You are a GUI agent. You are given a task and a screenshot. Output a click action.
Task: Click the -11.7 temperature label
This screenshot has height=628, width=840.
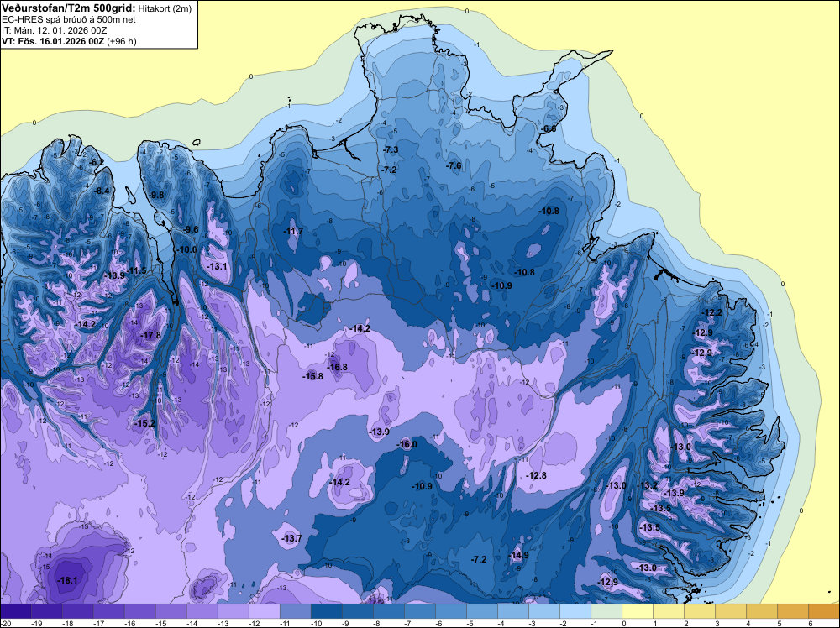tap(293, 231)
